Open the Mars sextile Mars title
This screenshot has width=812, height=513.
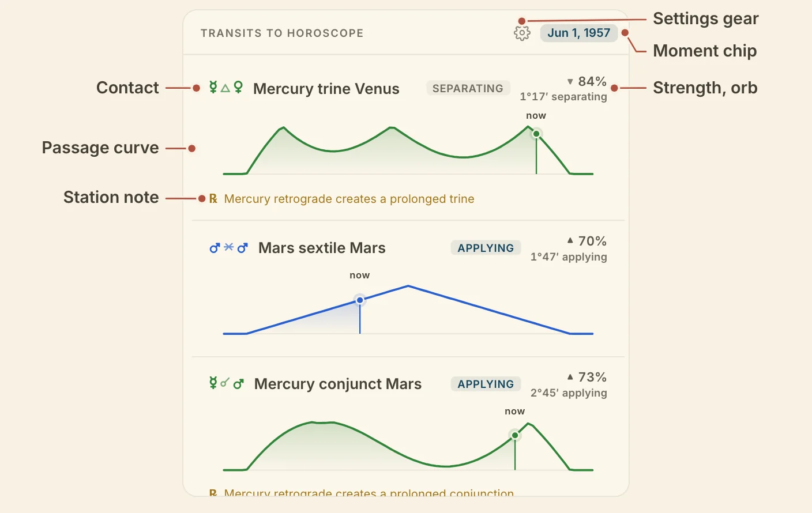tap(322, 248)
